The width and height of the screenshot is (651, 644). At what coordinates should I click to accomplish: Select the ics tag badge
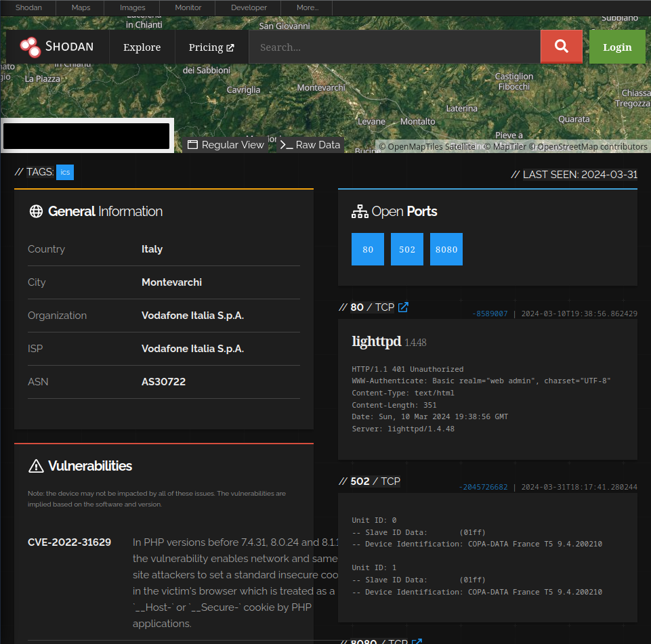pos(65,172)
